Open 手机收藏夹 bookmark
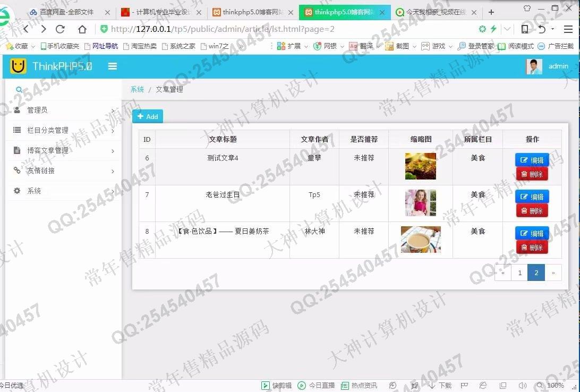Image resolution: width=580 pixels, height=392 pixels. [x=60, y=46]
